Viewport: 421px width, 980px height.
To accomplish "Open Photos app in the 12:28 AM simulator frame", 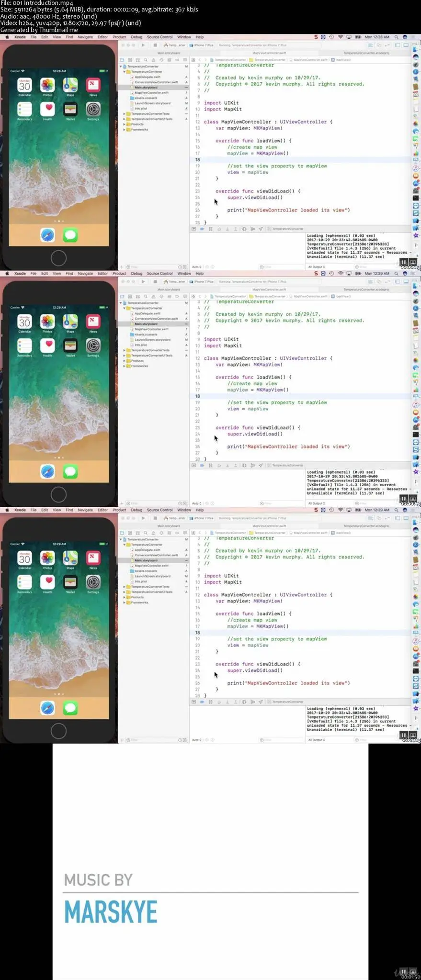I will 47,85.
